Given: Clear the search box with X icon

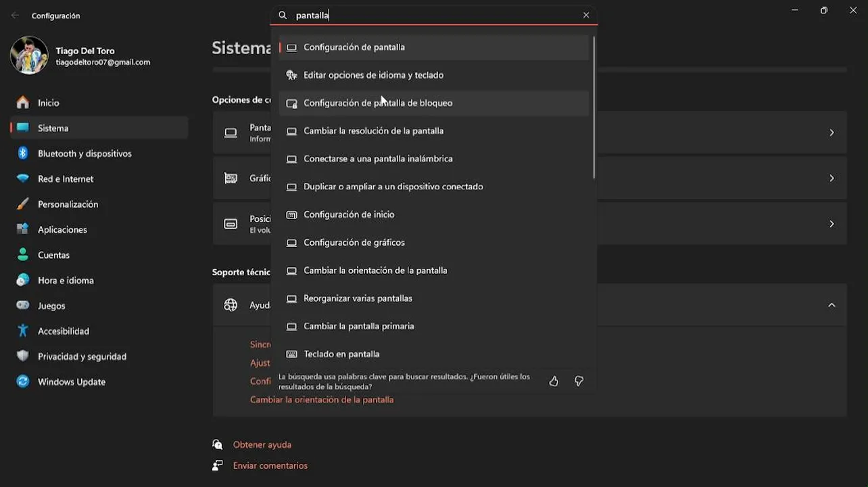Looking at the screenshot, I should (x=586, y=15).
